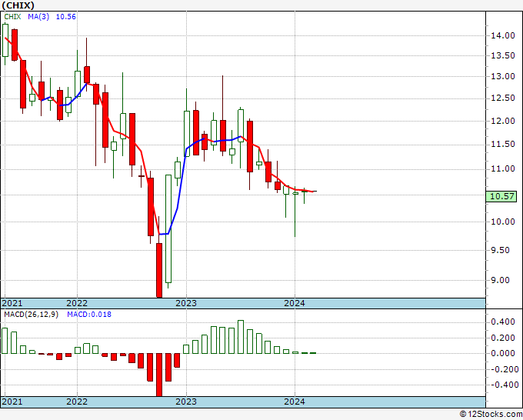
Task: Click the 10.56 moving average value
Action: 65,17
